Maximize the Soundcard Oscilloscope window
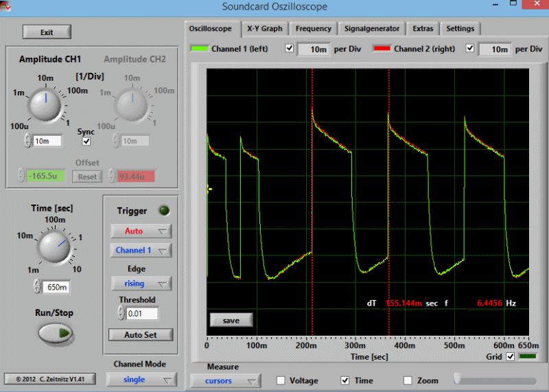The width and height of the screenshot is (549, 392). pos(513,4)
